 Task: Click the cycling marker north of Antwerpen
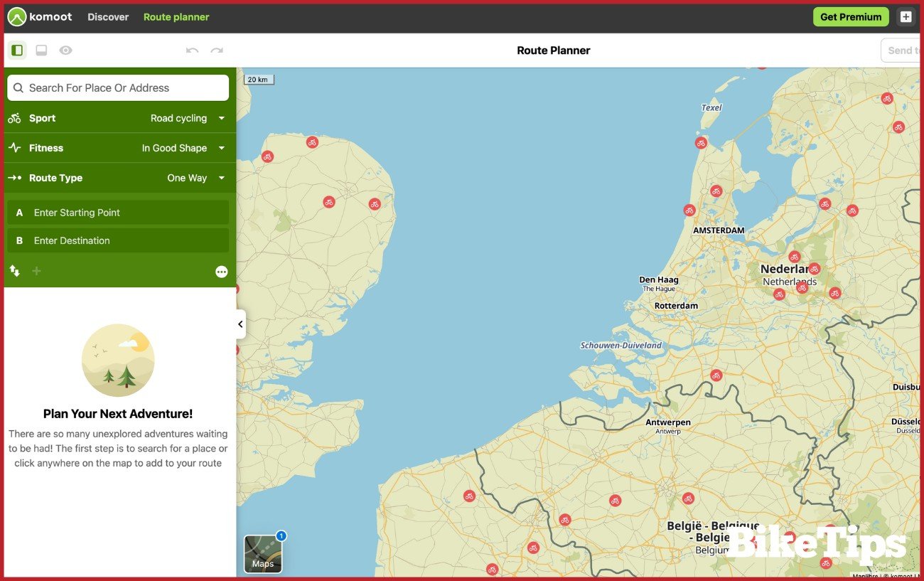tap(716, 375)
